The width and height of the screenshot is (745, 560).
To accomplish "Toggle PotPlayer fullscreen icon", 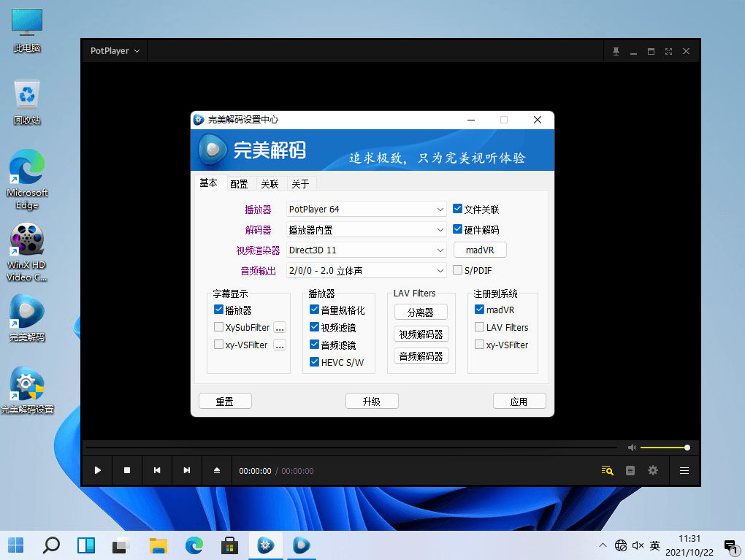I will coord(668,51).
